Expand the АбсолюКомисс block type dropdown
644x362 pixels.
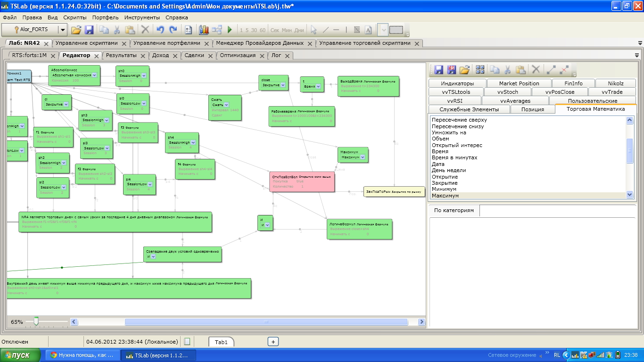94,75
